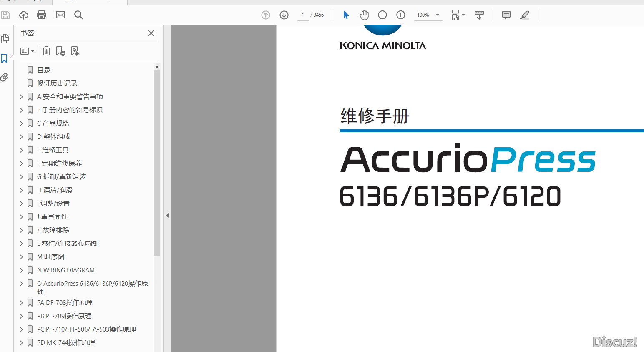The width and height of the screenshot is (644, 352).
Task: Open the '目录' bookmark
Action: click(x=44, y=70)
